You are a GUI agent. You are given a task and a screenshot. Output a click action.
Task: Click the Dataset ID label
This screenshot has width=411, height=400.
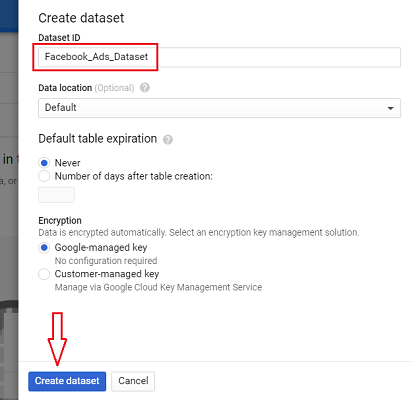[59, 38]
